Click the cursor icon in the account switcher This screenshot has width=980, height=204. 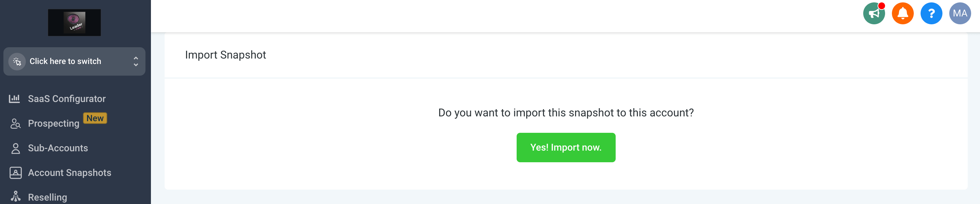17,61
